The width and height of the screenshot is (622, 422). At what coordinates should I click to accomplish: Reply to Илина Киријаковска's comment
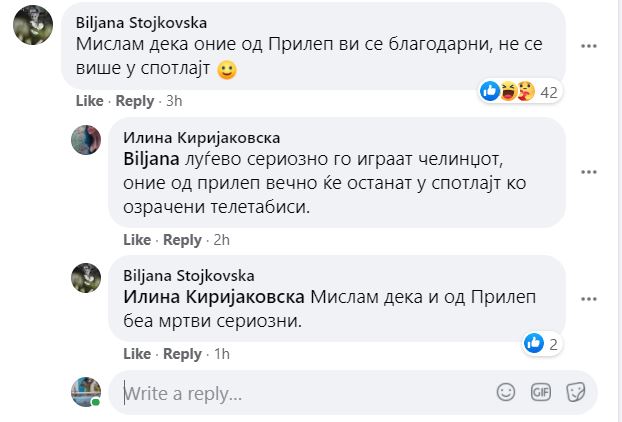(182, 240)
